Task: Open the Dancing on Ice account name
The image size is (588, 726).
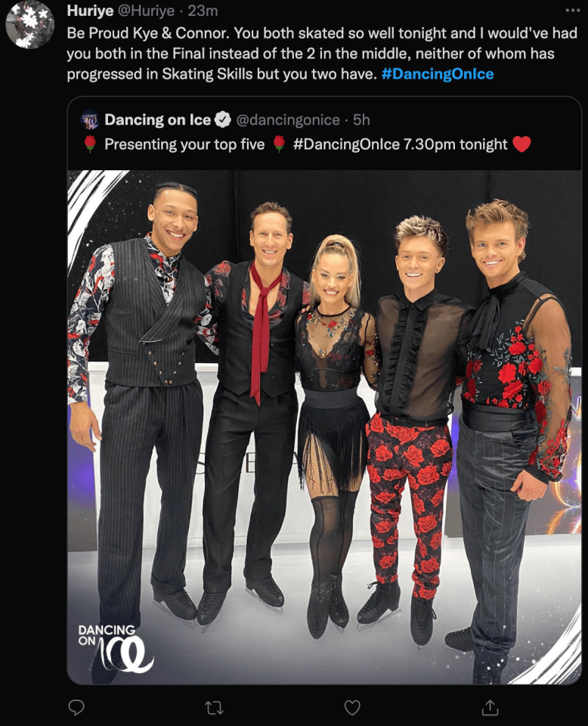Action: 158,120
